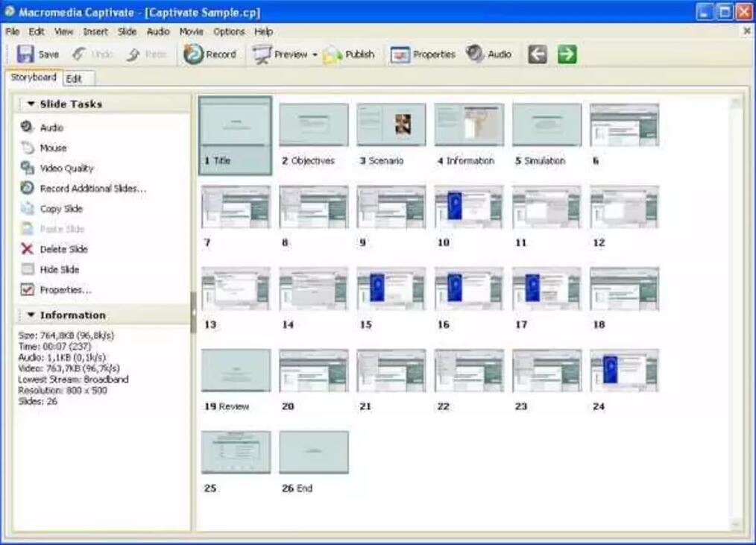Collapse the Information panel

pyautogui.click(x=31, y=315)
